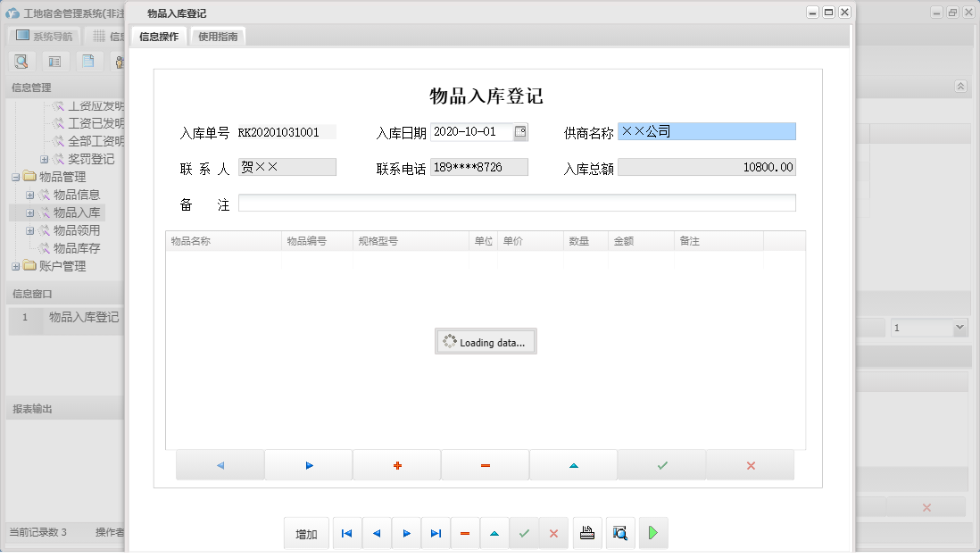Click the report list icon in the toolbar
This screenshot has width=980, height=558.
[x=54, y=61]
